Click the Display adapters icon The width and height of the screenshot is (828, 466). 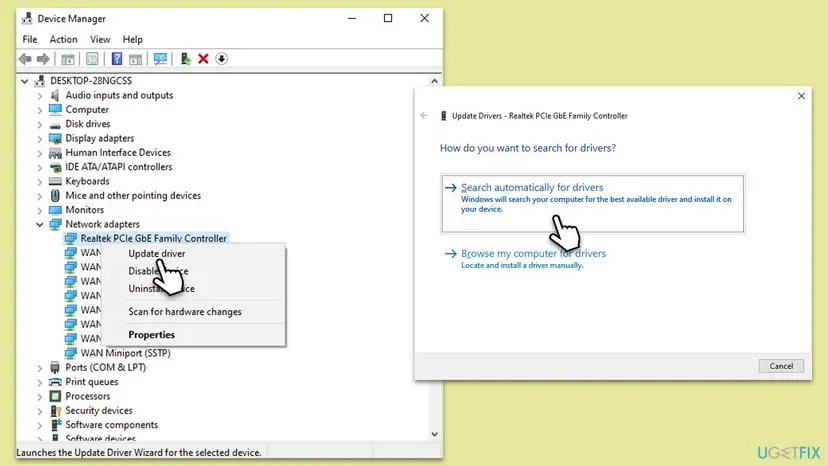pyautogui.click(x=55, y=138)
